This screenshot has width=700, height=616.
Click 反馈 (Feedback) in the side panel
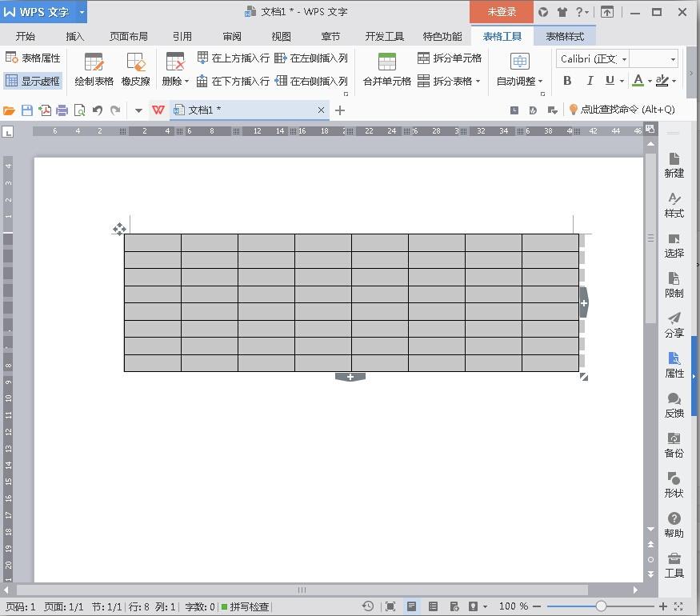[x=674, y=406]
